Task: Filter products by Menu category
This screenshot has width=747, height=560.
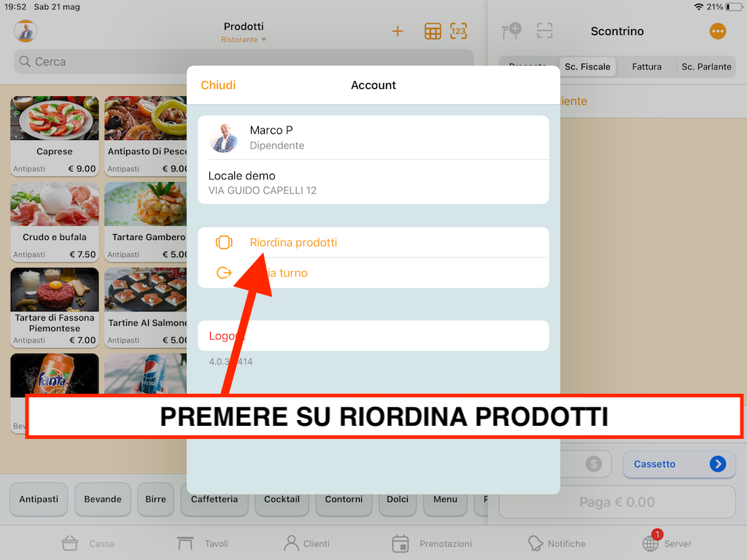Action: [446, 500]
